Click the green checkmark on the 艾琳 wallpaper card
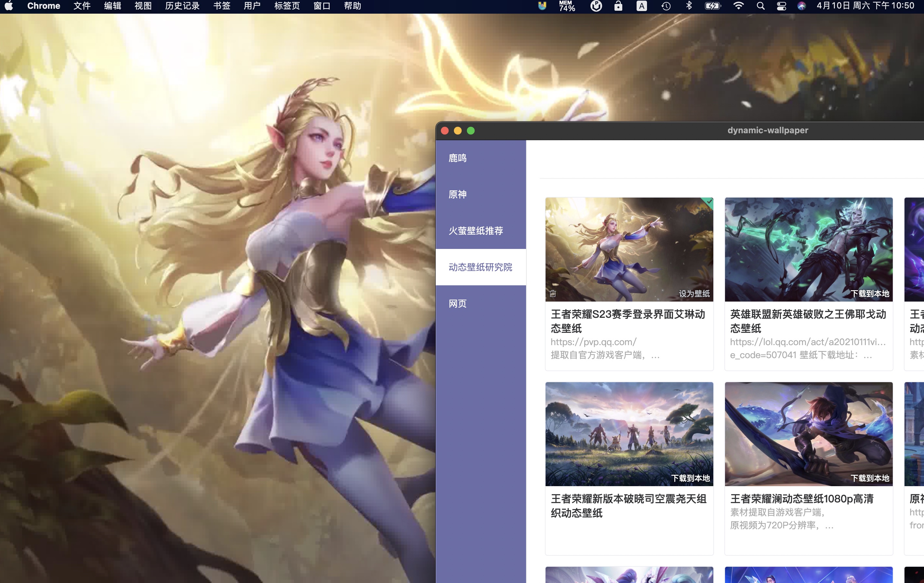The width and height of the screenshot is (924, 583). coord(709,201)
